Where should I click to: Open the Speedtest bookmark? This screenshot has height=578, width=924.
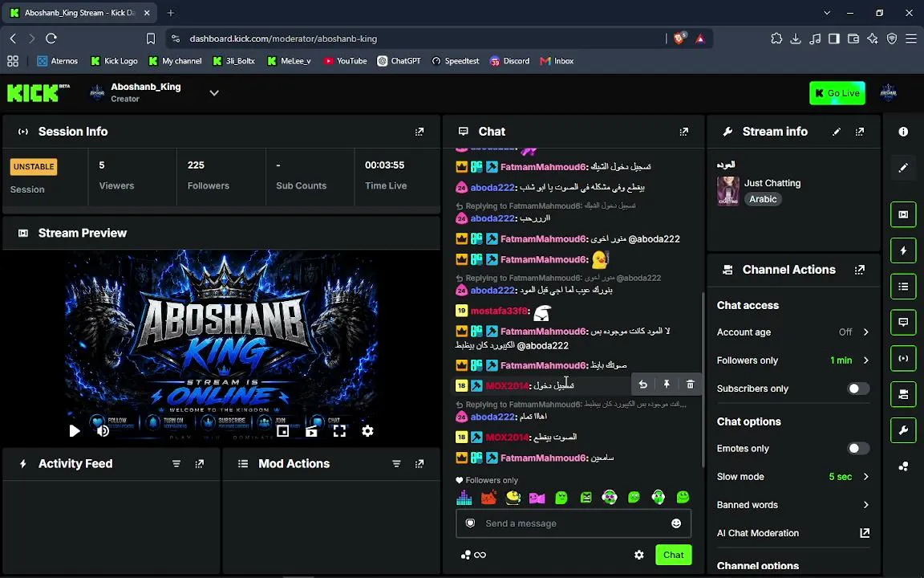pyautogui.click(x=456, y=61)
